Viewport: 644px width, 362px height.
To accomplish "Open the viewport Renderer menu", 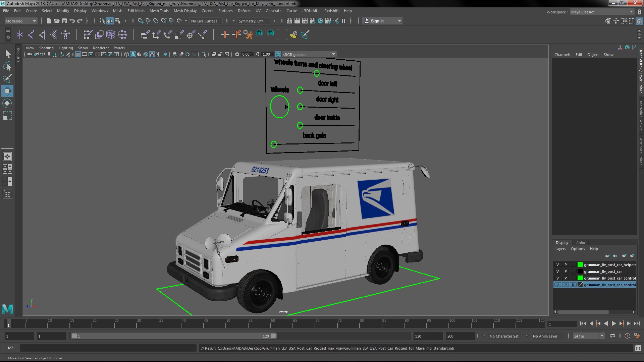I will coord(101,48).
